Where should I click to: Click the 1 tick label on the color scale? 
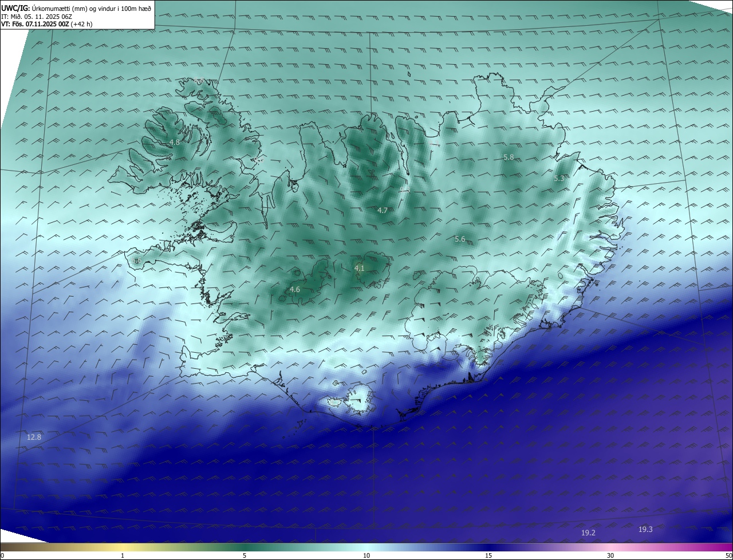click(x=123, y=555)
